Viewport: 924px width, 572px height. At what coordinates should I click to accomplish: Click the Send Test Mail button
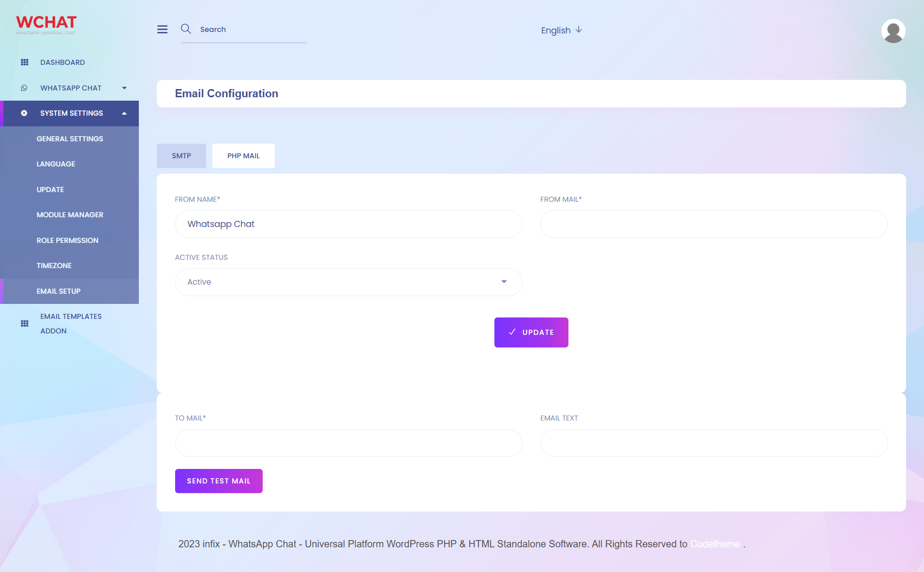[x=219, y=481]
